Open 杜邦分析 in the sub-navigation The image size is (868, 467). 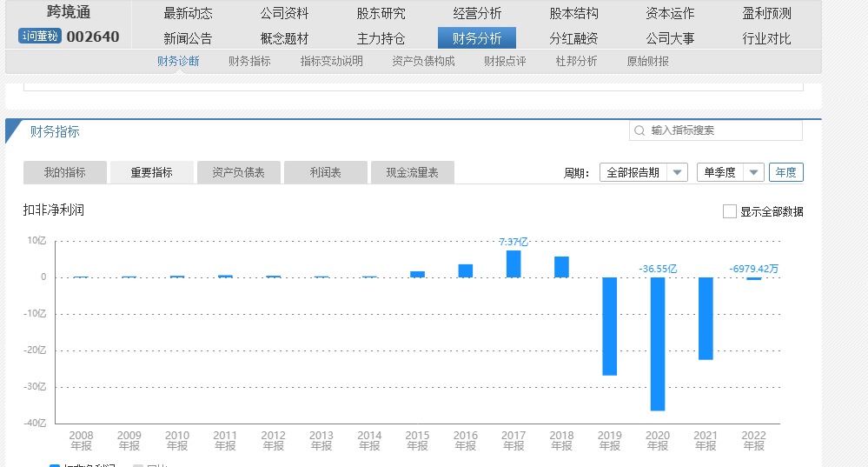(x=576, y=61)
